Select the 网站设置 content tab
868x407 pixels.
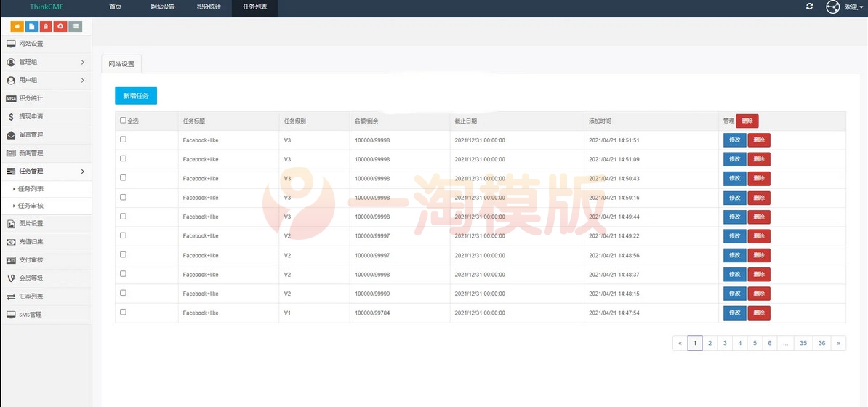point(121,64)
